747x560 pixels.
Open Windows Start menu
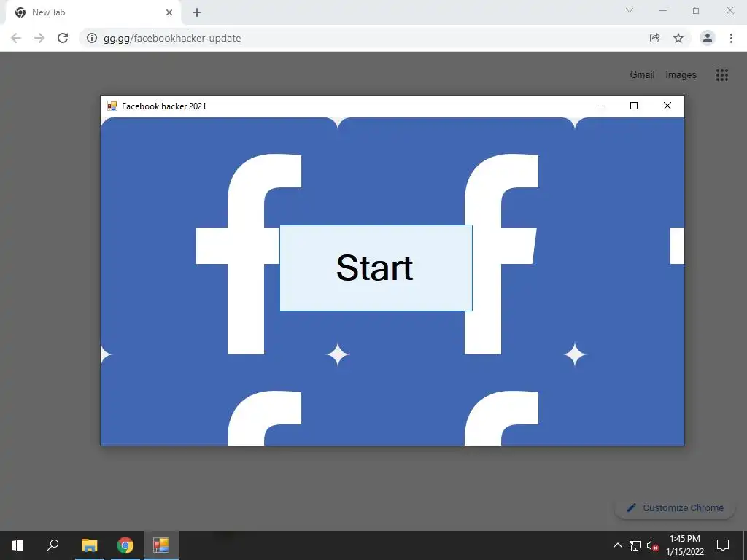[x=18, y=545]
